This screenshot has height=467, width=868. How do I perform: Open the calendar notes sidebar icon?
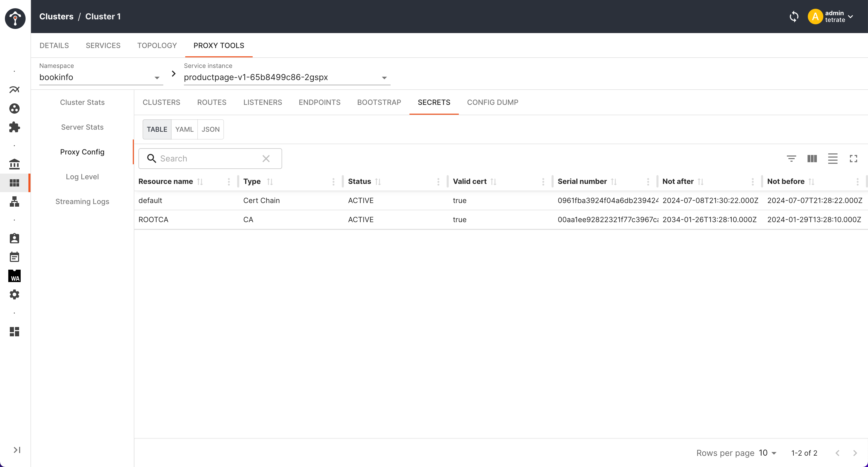[x=14, y=257]
